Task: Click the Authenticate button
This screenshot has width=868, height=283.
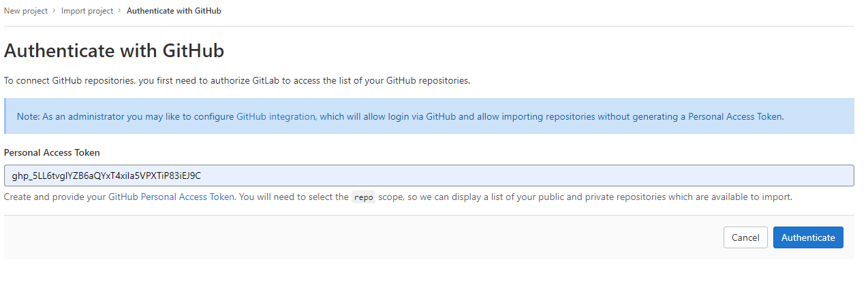Action: tap(808, 237)
